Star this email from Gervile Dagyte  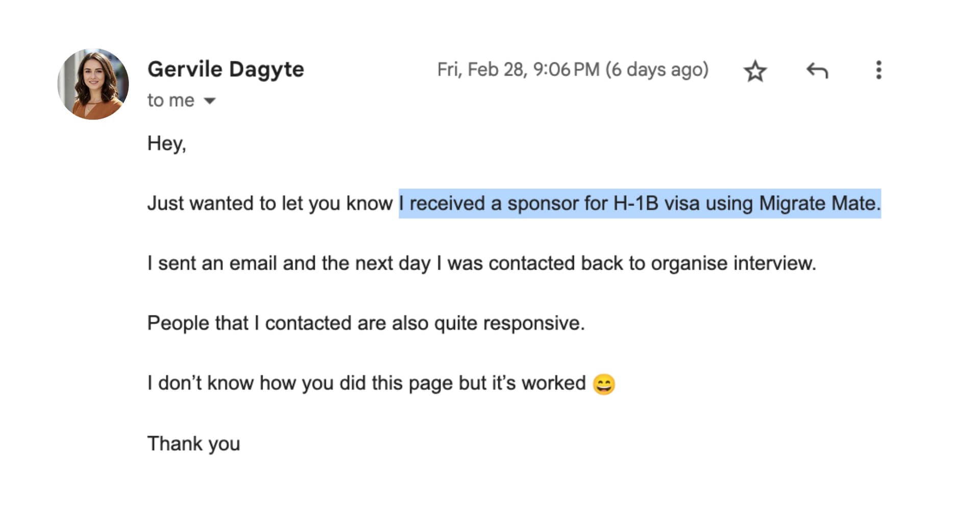point(755,70)
